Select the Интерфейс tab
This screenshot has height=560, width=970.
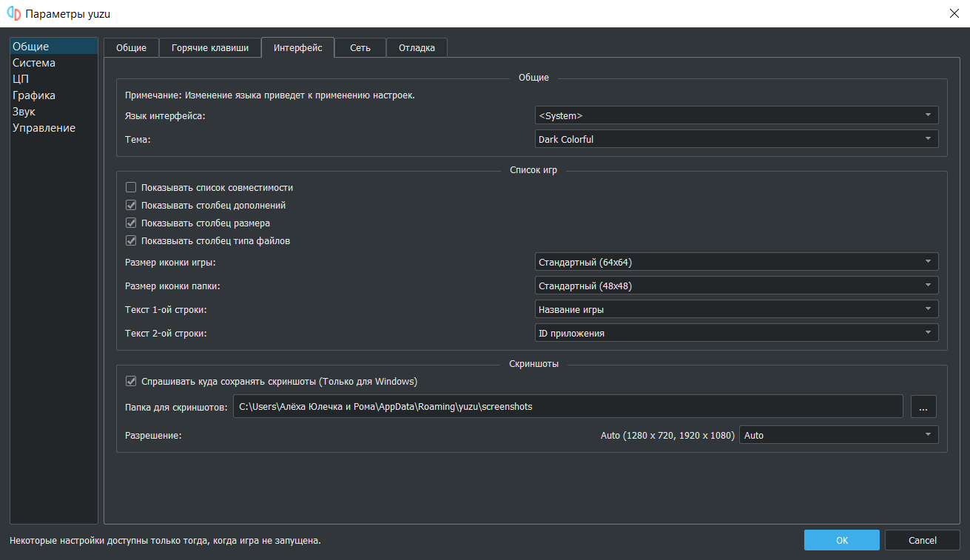coord(297,47)
